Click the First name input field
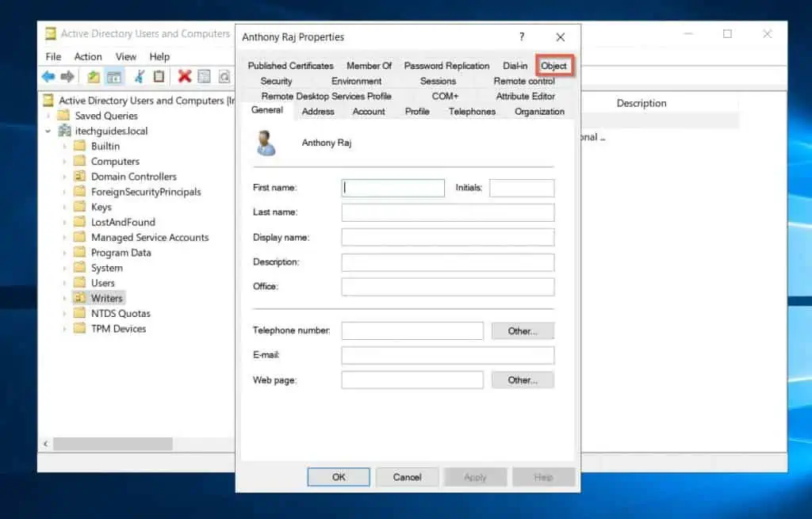 pyautogui.click(x=393, y=188)
